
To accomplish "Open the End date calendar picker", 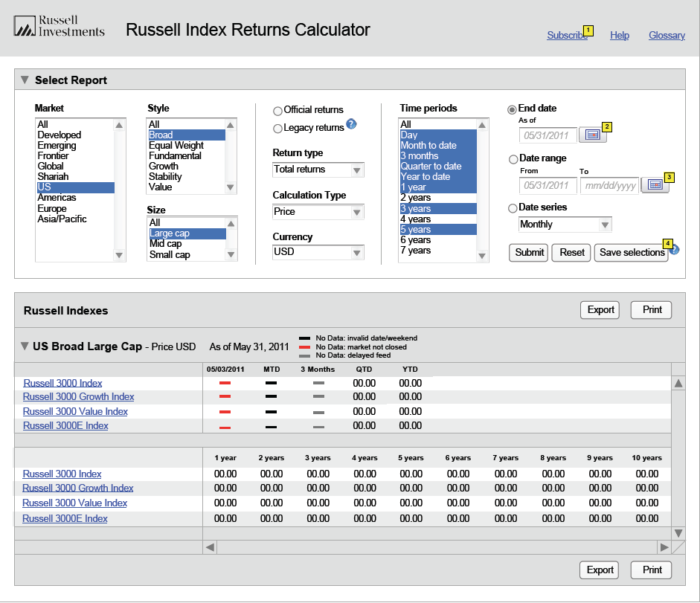I will (592, 135).
